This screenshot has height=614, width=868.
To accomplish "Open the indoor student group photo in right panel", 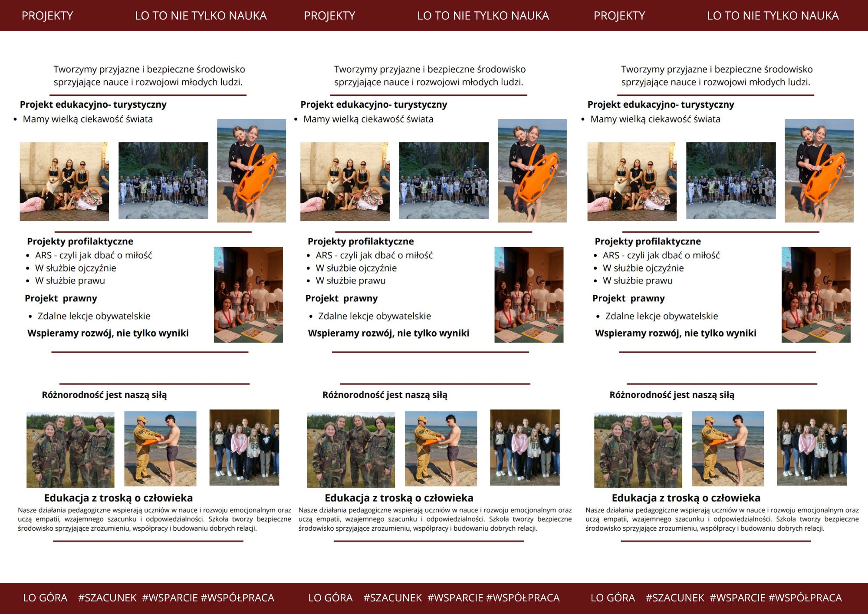I will click(812, 447).
